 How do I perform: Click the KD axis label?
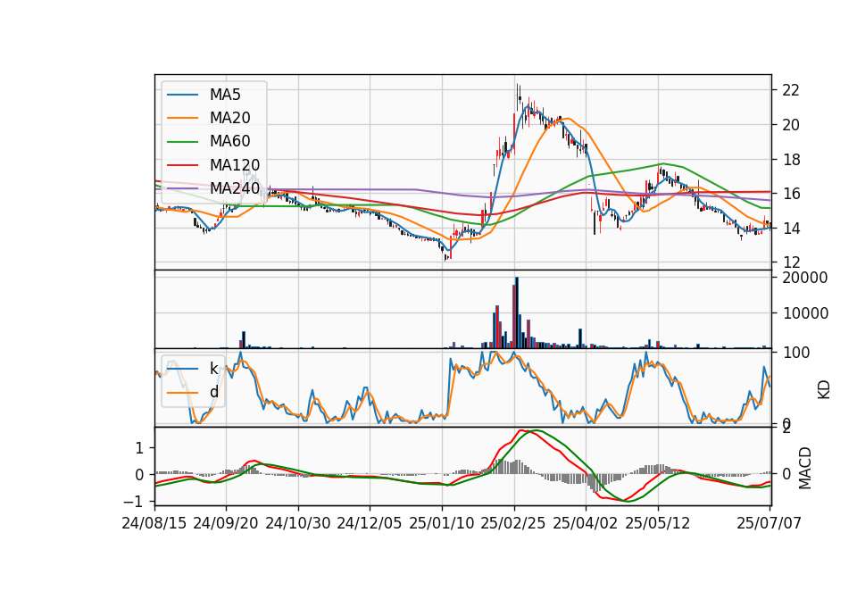coord(824,390)
